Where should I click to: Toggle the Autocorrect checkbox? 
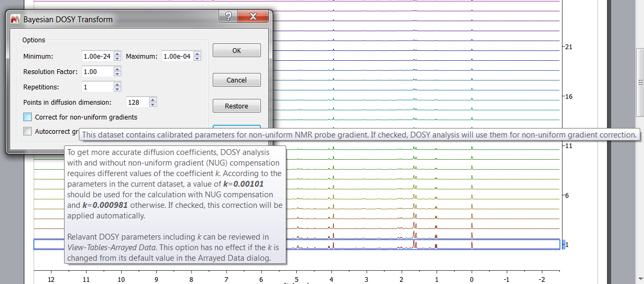(28, 131)
